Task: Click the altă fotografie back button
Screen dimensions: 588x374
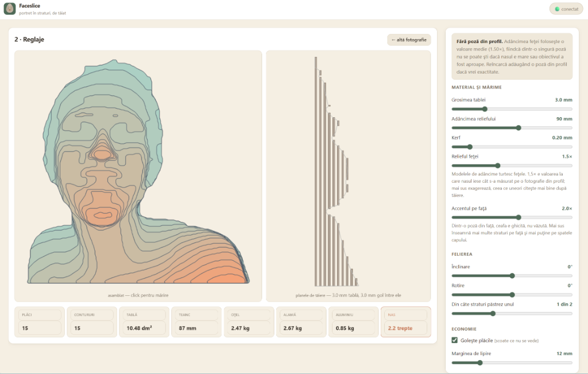Action: click(x=409, y=40)
